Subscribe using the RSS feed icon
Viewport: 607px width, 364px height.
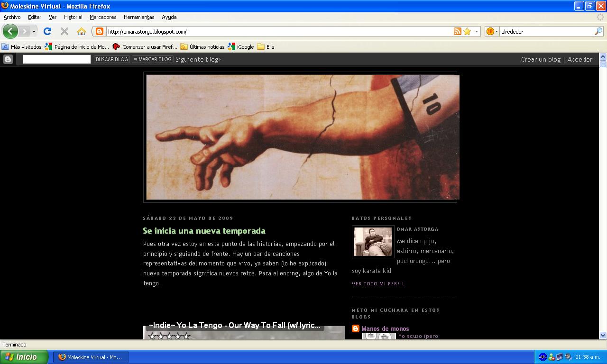457,31
